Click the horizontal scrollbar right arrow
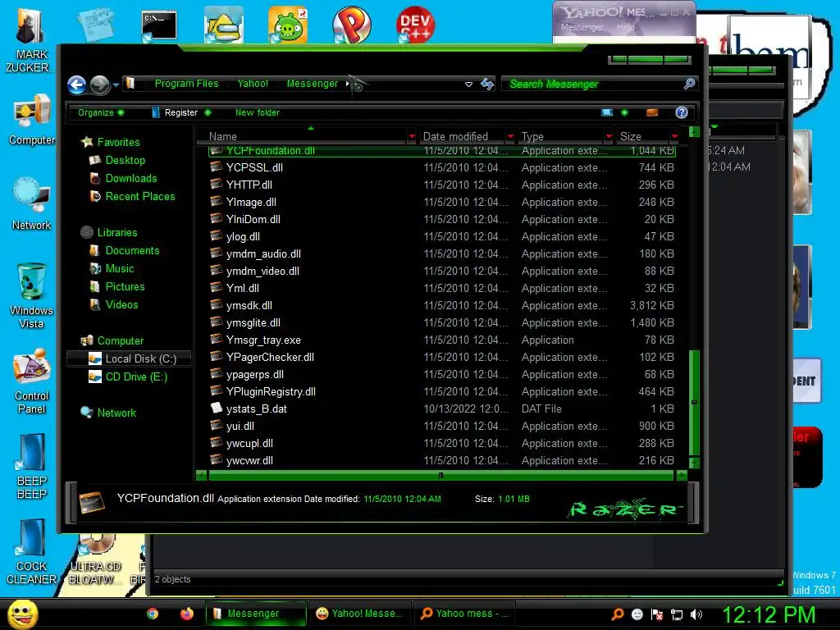Image resolution: width=840 pixels, height=630 pixels. coord(682,475)
